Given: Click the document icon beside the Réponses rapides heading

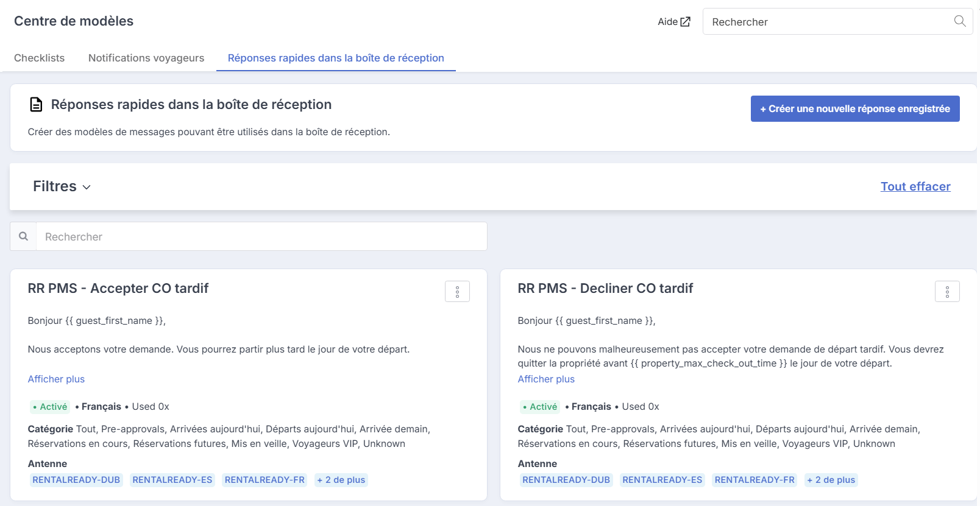Looking at the screenshot, I should pyautogui.click(x=36, y=105).
